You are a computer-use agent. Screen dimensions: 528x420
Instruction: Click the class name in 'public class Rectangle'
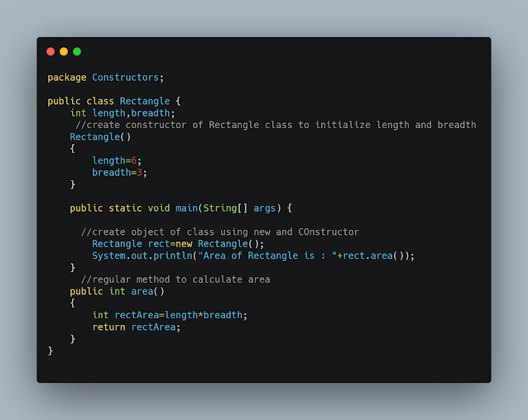point(145,101)
